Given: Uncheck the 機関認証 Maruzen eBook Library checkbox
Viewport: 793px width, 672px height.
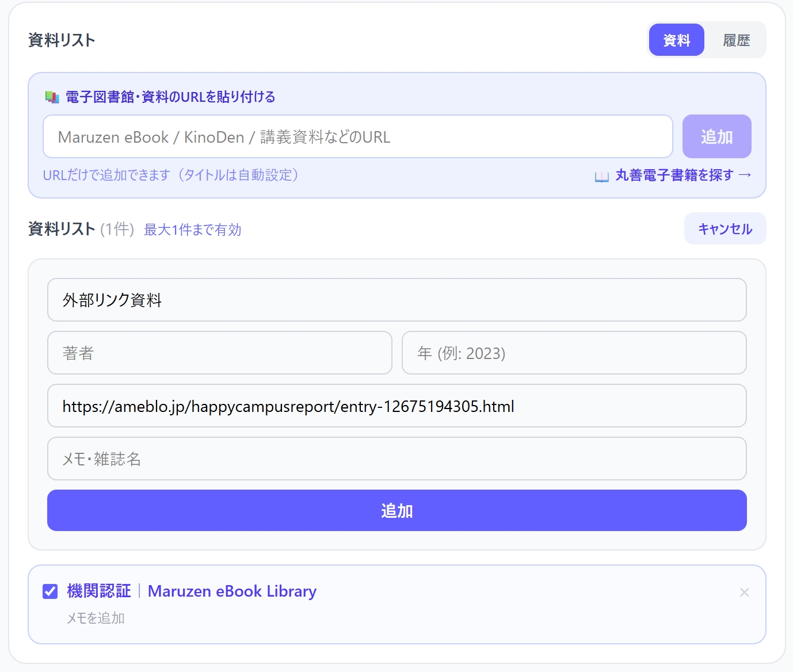Looking at the screenshot, I should point(50,591).
